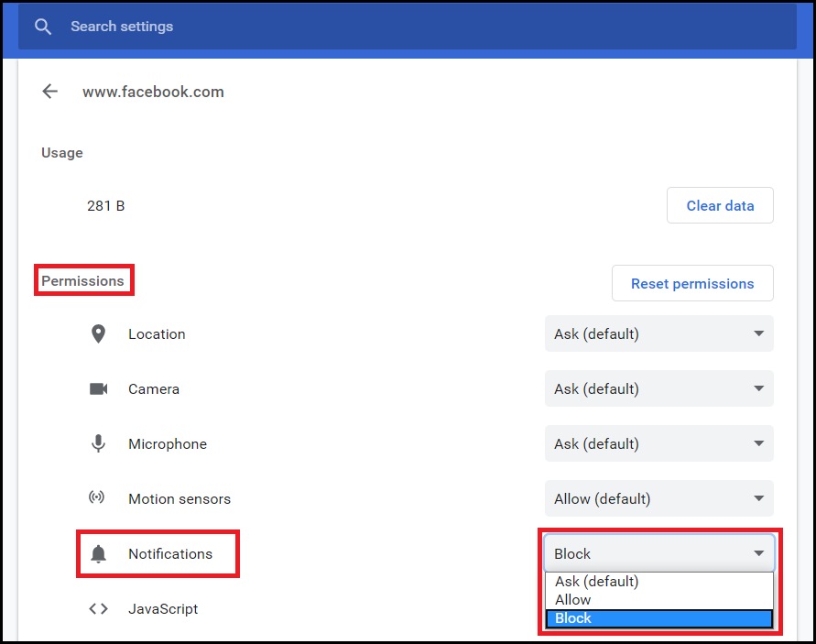Click the Camera icon
Viewport: 816px width, 644px height.
pyautogui.click(x=98, y=389)
